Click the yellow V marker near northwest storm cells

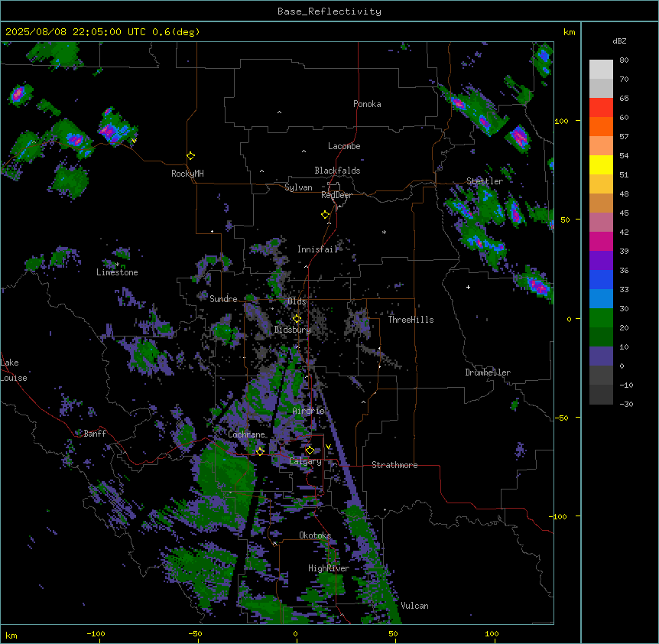coord(134,141)
